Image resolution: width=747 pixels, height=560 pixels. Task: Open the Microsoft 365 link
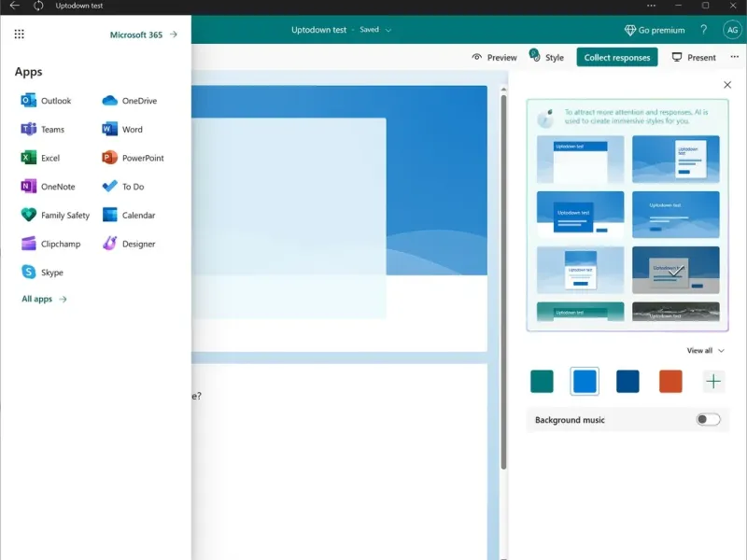[144, 35]
